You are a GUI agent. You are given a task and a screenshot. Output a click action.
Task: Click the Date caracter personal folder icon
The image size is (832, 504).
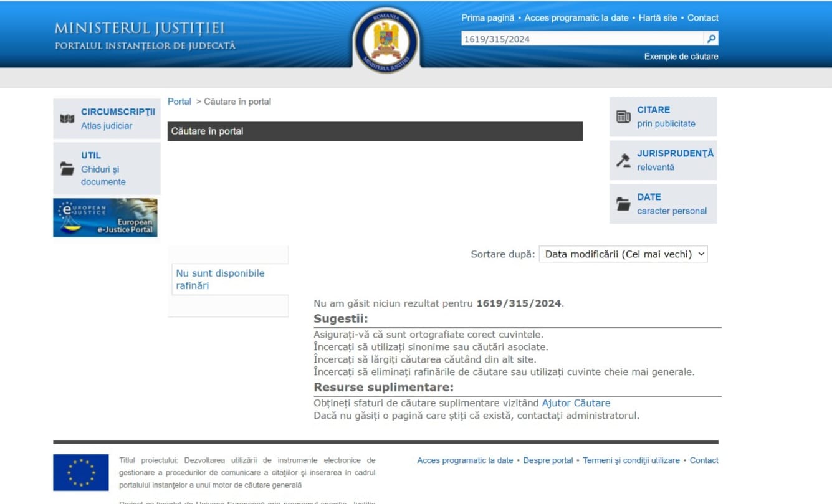(623, 204)
